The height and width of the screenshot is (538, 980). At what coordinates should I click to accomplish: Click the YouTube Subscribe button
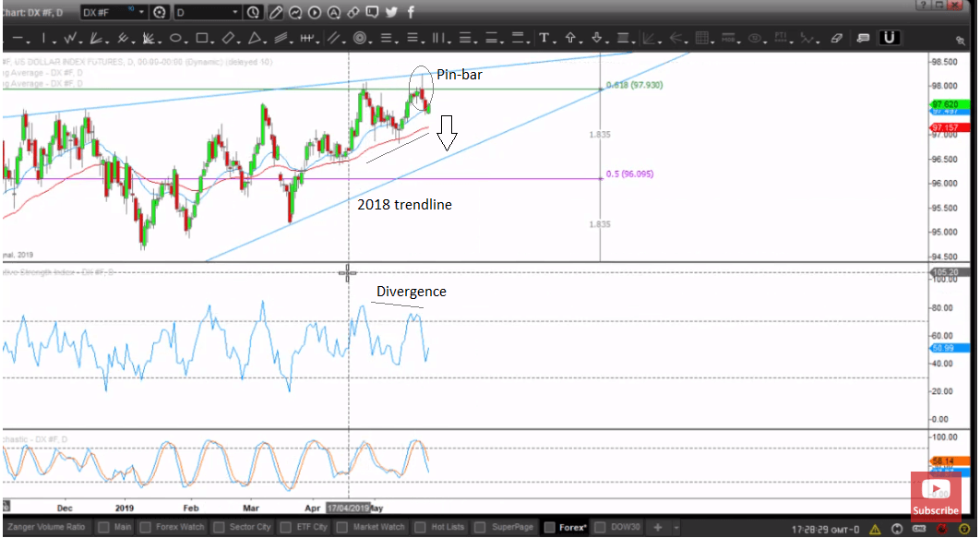pyautogui.click(x=936, y=496)
